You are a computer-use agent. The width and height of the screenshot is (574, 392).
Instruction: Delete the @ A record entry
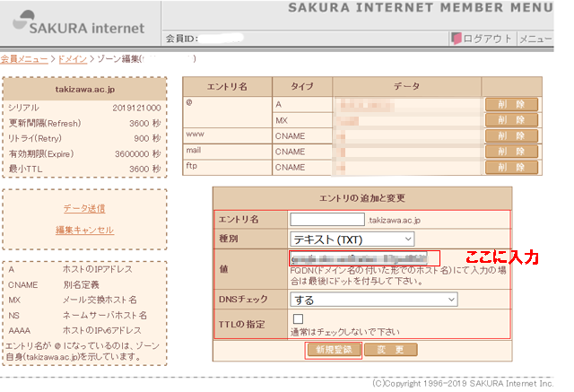tap(511, 104)
